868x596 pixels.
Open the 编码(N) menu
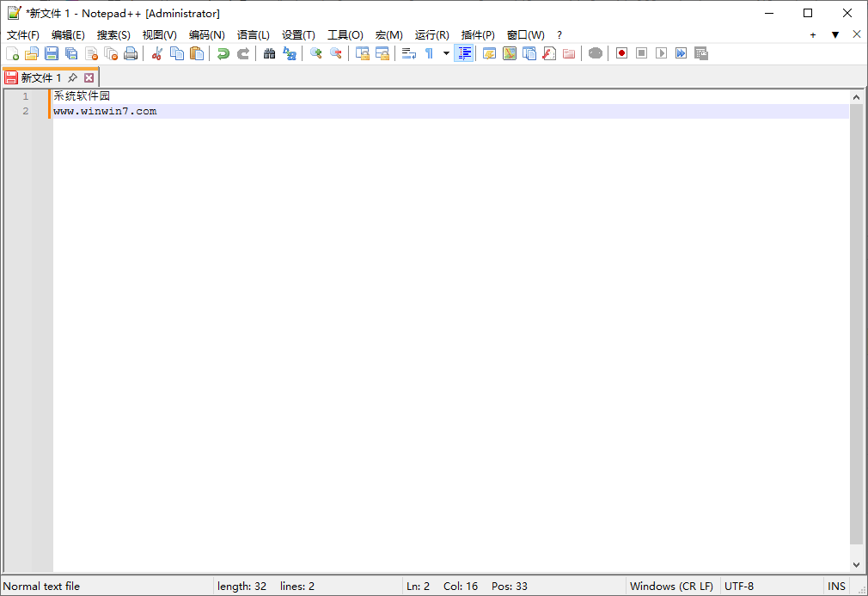(206, 35)
